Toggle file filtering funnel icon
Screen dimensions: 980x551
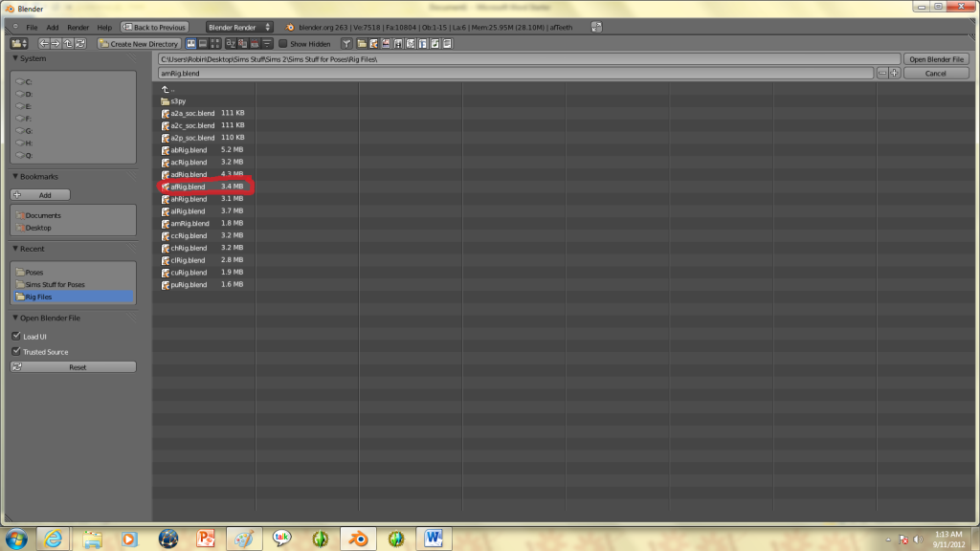[x=346, y=44]
